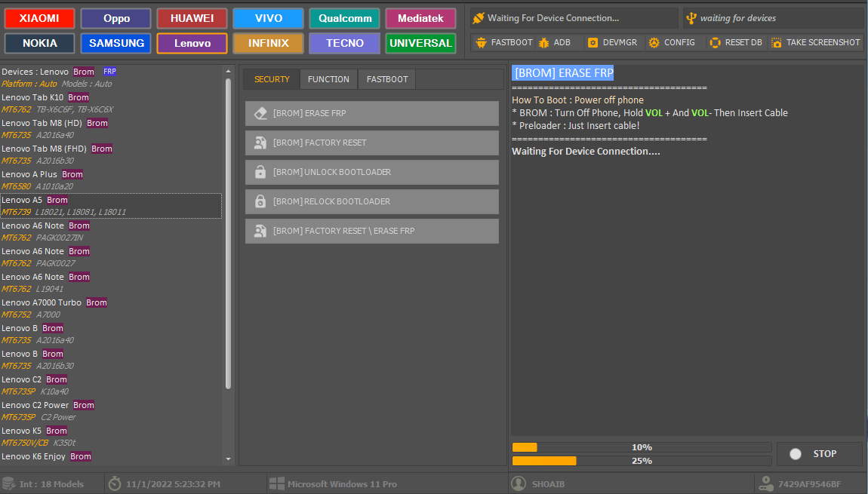Click the 25% progress bar

pyautogui.click(x=642, y=461)
